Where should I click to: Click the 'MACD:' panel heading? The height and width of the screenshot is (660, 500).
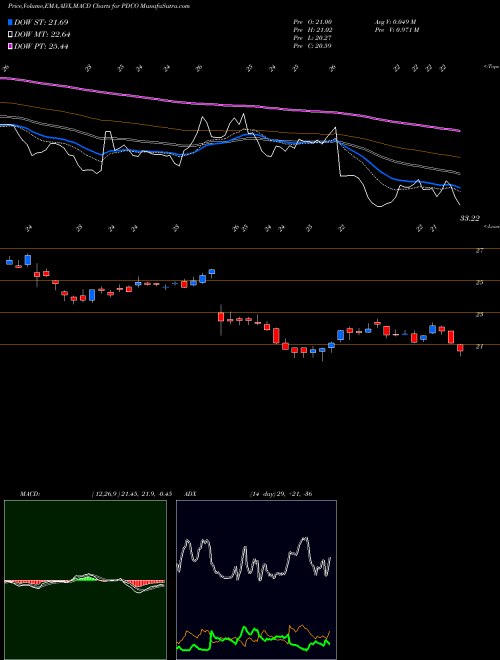tap(29, 494)
